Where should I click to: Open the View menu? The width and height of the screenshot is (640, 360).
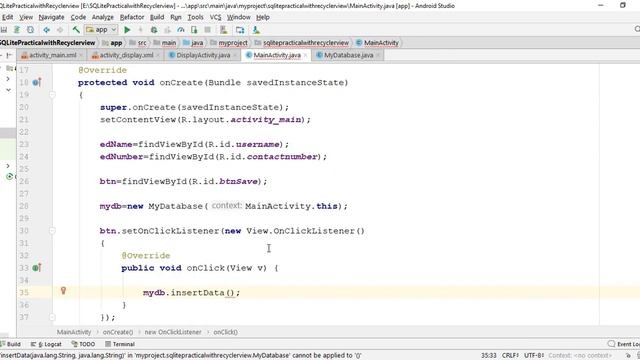(x=26, y=17)
